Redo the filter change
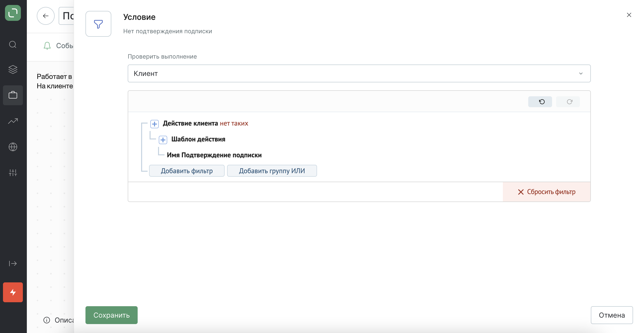Image resolution: width=644 pixels, height=333 pixels. click(568, 101)
